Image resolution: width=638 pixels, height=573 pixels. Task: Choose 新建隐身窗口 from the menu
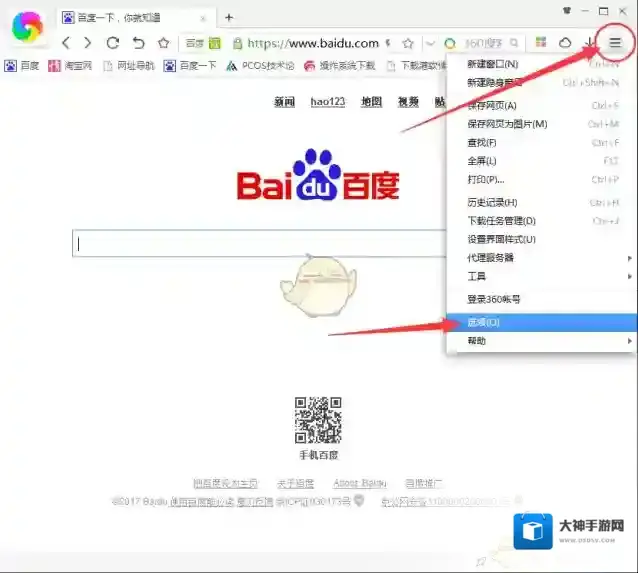pyautogui.click(x=542, y=83)
